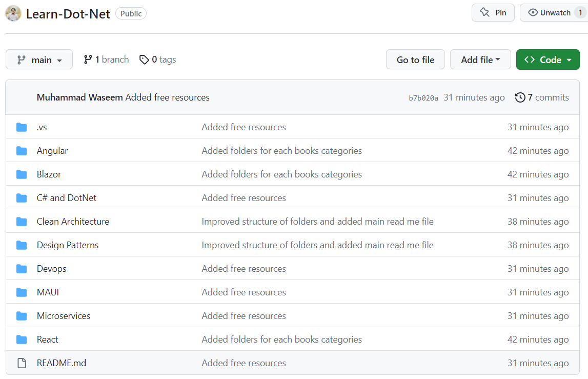Click the folder icon for Design Patterns

(22, 245)
